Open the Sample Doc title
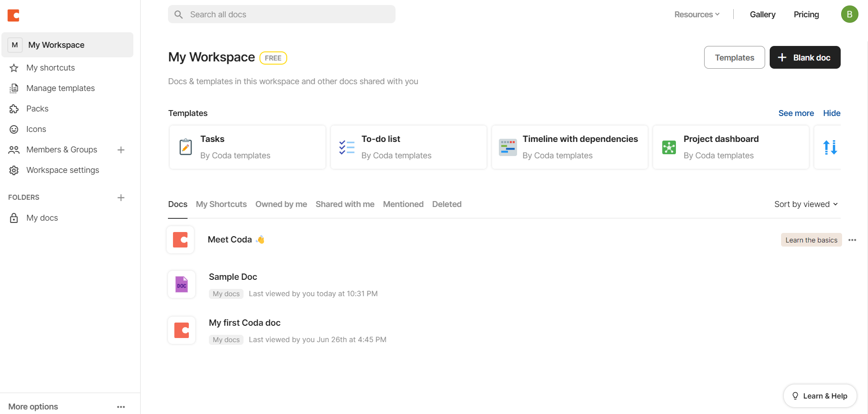This screenshot has width=868, height=414. point(233,277)
